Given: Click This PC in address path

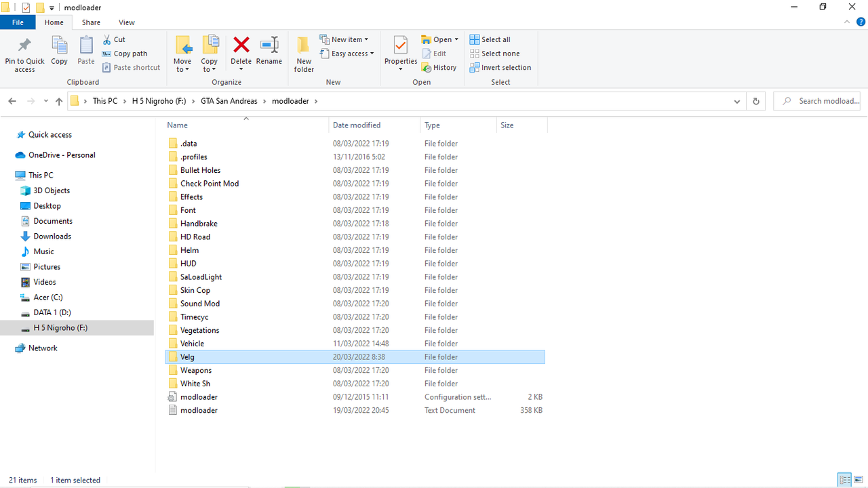Looking at the screenshot, I should [x=105, y=101].
